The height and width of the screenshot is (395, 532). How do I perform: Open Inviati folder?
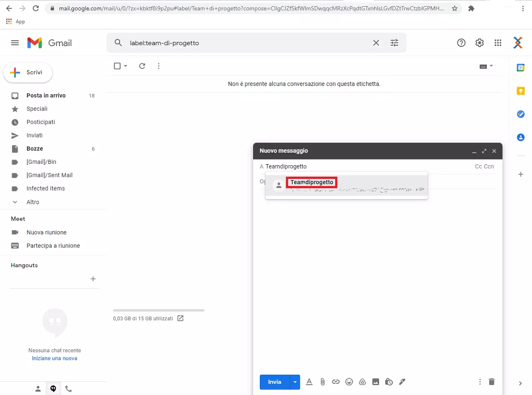[35, 136]
